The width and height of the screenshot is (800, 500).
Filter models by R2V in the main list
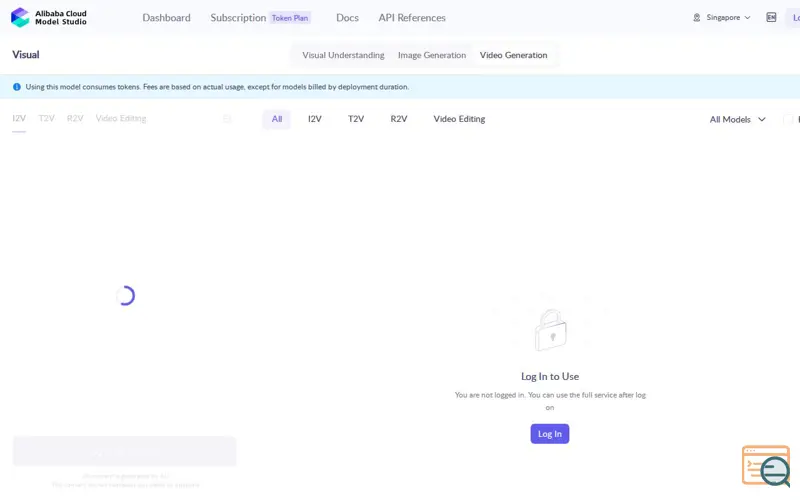[398, 119]
